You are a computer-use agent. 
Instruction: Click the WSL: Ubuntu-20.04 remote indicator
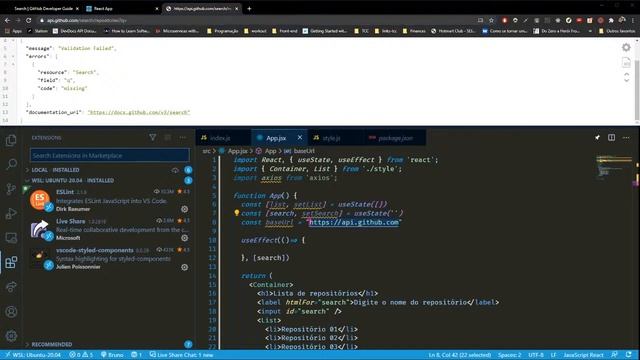point(32,355)
